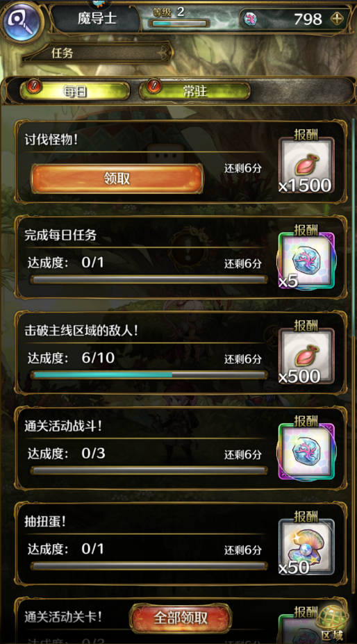Tap the 魔导士 player name plate

97,18
